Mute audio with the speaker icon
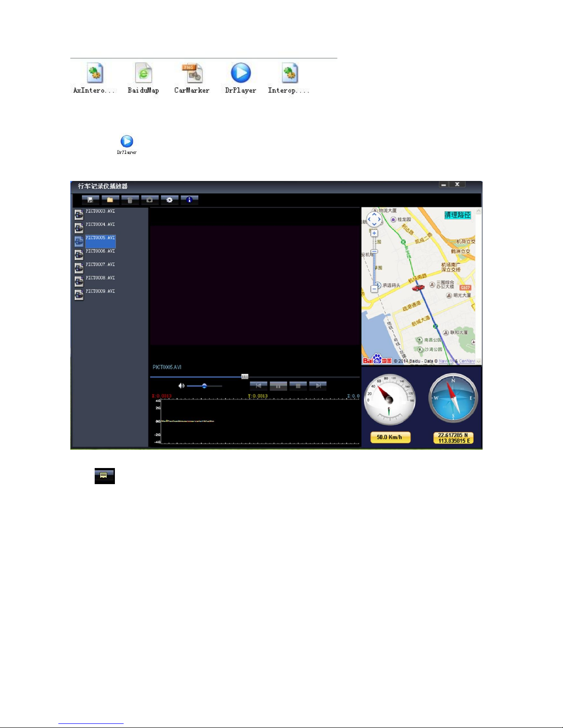 coord(182,386)
